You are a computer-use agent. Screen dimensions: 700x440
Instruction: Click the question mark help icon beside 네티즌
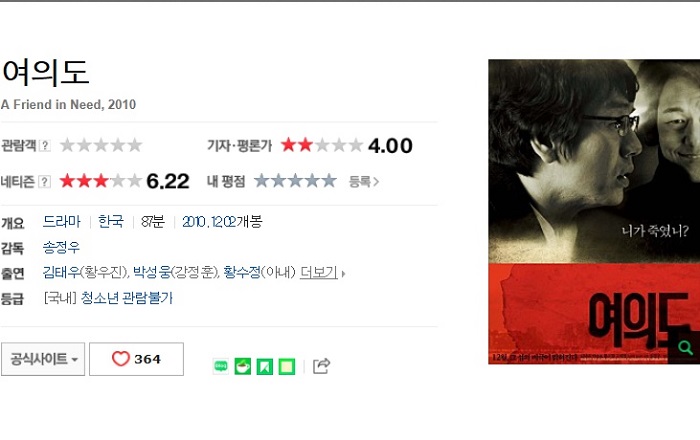44,182
